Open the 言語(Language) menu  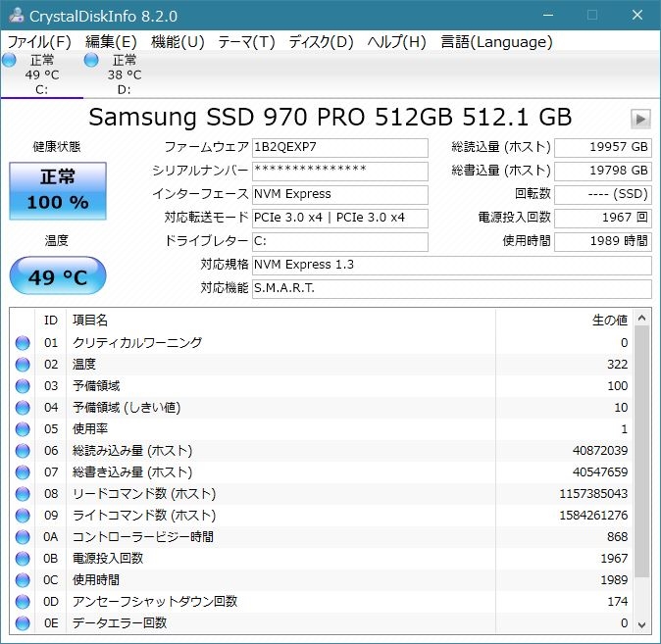coord(496,42)
